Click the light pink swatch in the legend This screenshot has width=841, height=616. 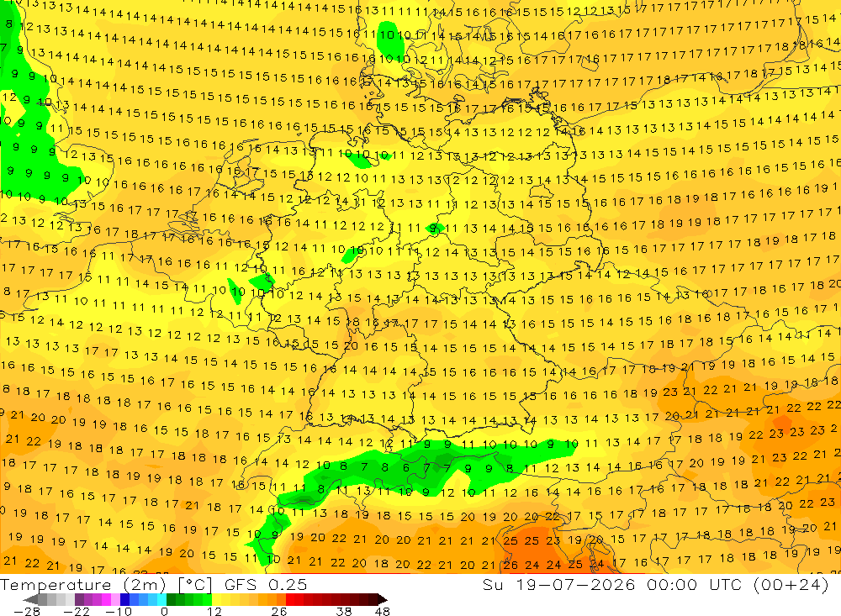[115, 599]
